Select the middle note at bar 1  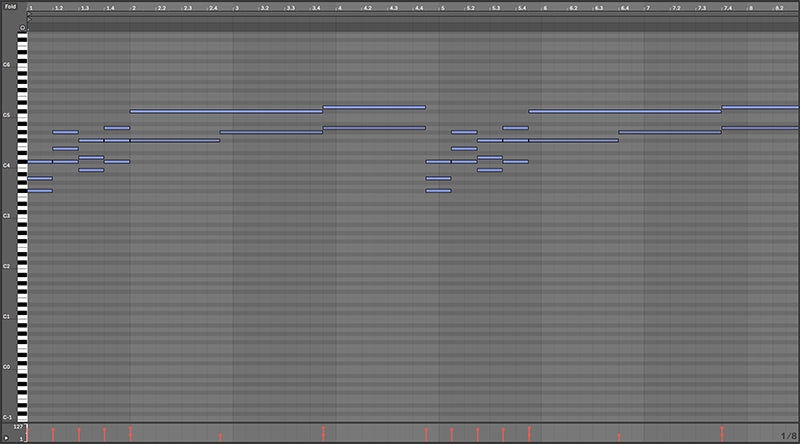(x=40, y=178)
